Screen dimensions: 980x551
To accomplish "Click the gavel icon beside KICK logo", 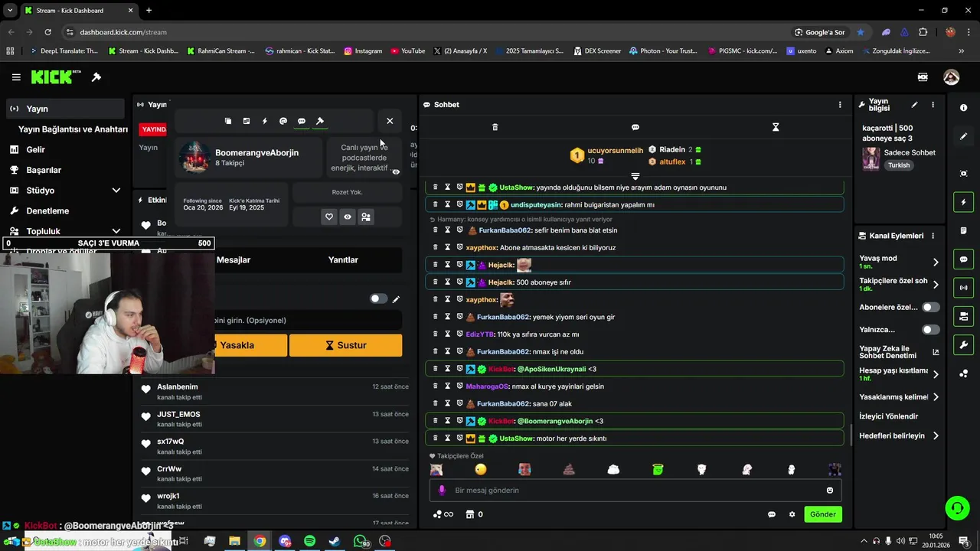I will 96,77.
